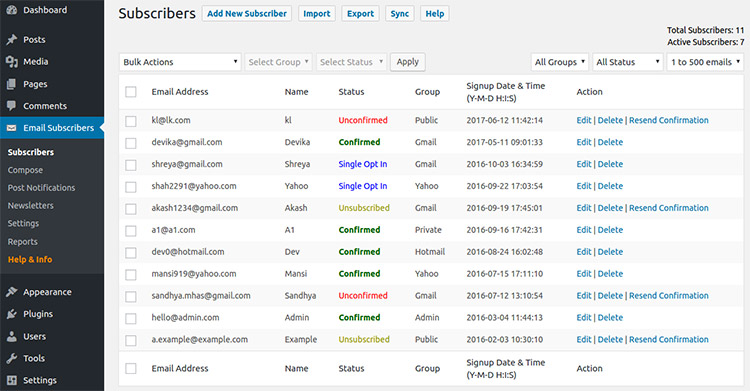The image size is (750, 391).
Task: Open the Users person icon
Action: pos(12,336)
